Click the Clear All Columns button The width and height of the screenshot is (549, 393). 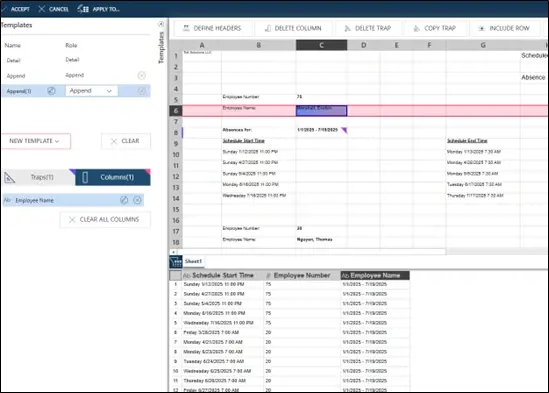tap(105, 220)
